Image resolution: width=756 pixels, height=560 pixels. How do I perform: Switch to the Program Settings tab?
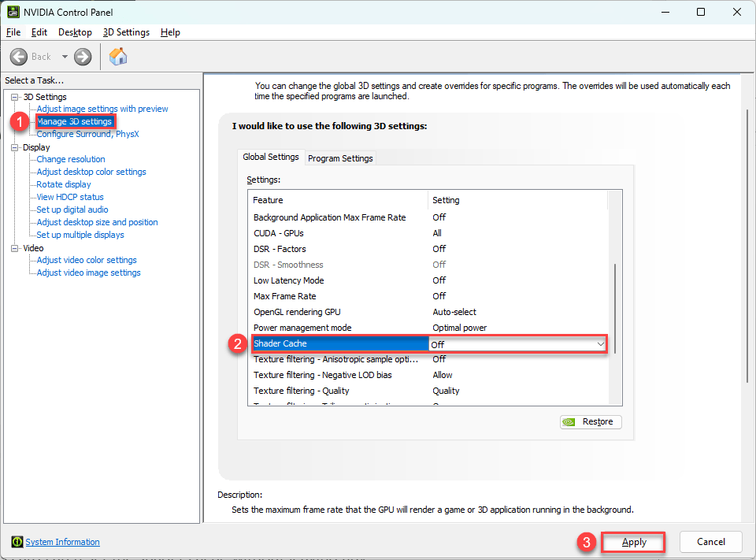click(340, 158)
